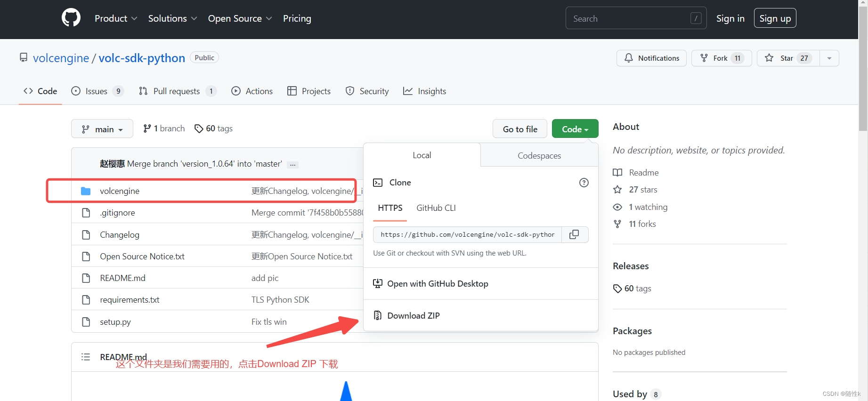Open the Packages heading link

pyautogui.click(x=632, y=331)
